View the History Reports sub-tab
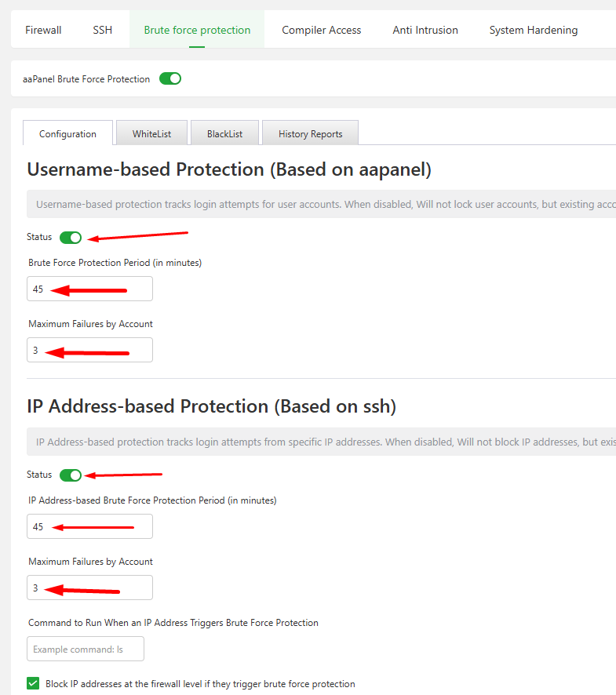This screenshot has height=695, width=616. coord(310,133)
